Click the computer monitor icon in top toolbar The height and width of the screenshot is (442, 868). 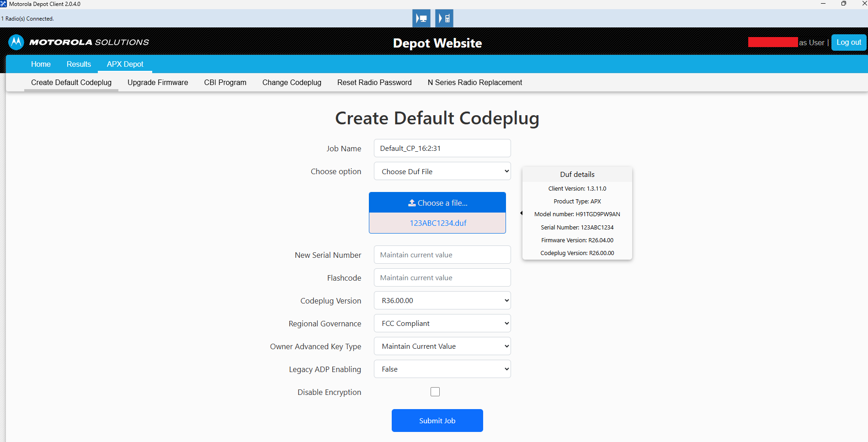(421, 18)
